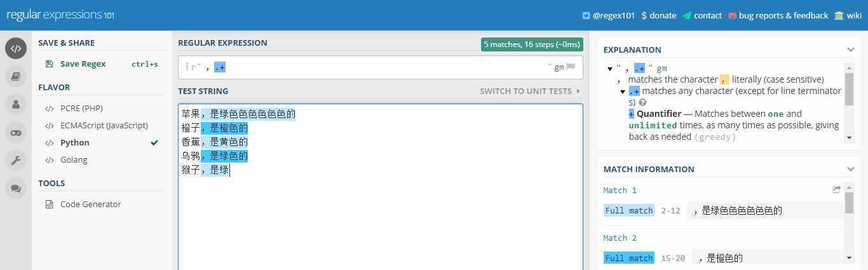Click the donate dollar sign icon
Viewport: 868px width, 270px height.
point(644,15)
